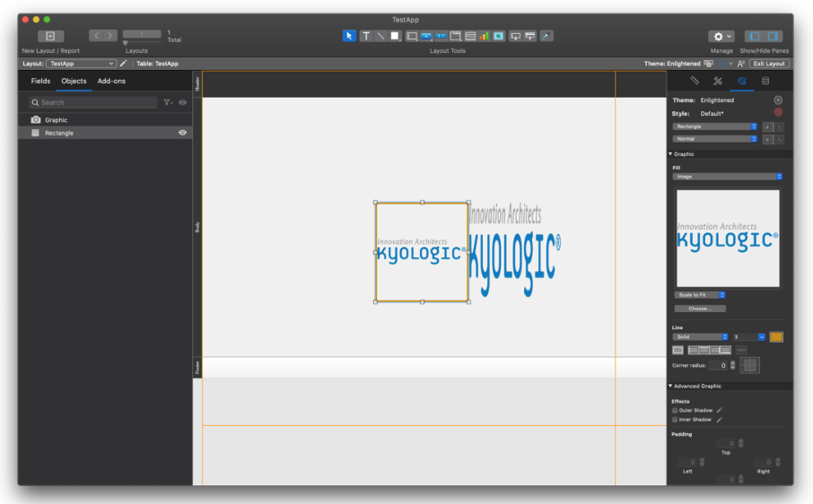
Task: Click the text formatting Aa icon
Action: point(741,63)
